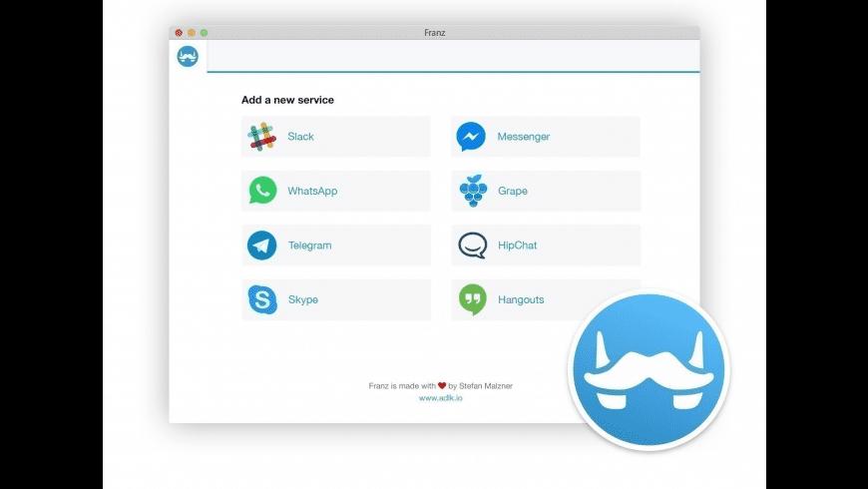Choose the HipChat service label
868x489 pixels.
tap(517, 245)
